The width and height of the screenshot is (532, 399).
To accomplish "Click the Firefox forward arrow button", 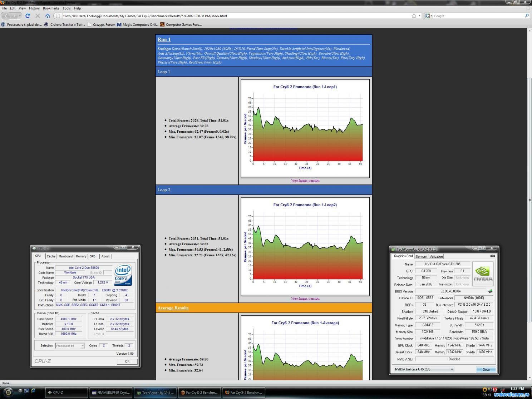I will (x=14, y=16).
